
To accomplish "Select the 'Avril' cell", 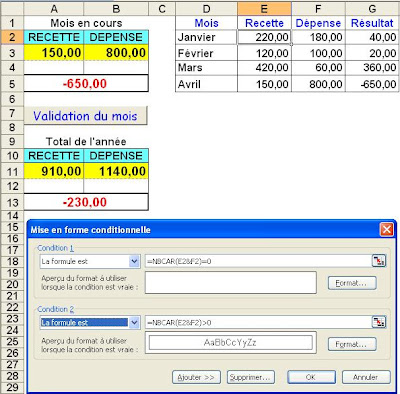I will (206, 84).
